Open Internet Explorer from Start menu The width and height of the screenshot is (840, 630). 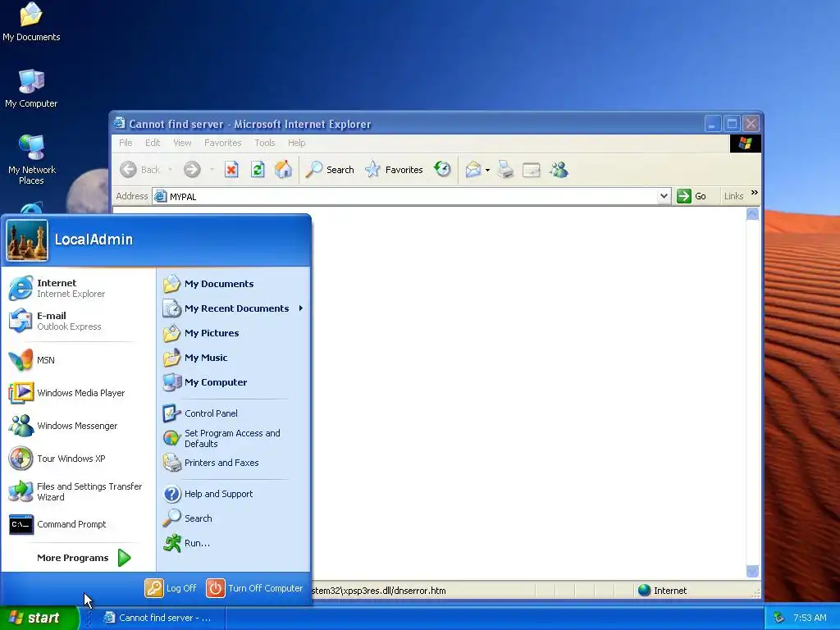click(x=78, y=288)
